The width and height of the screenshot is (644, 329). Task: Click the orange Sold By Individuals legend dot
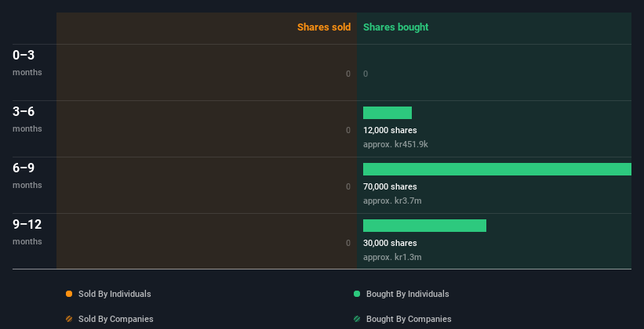(69, 294)
